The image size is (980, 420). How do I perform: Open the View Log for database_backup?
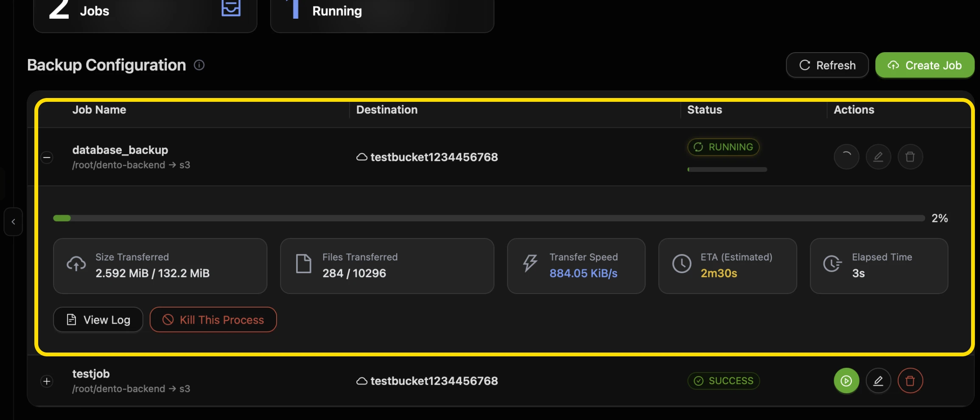point(98,319)
